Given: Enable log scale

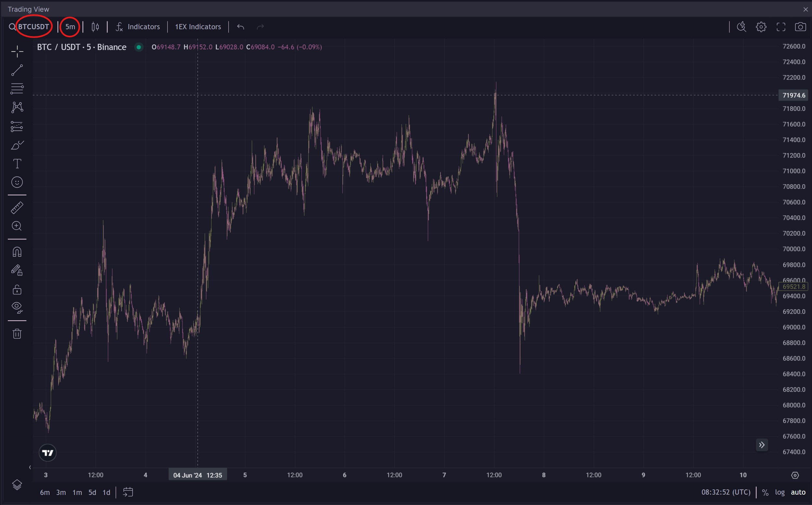Looking at the screenshot, I should click(x=780, y=492).
